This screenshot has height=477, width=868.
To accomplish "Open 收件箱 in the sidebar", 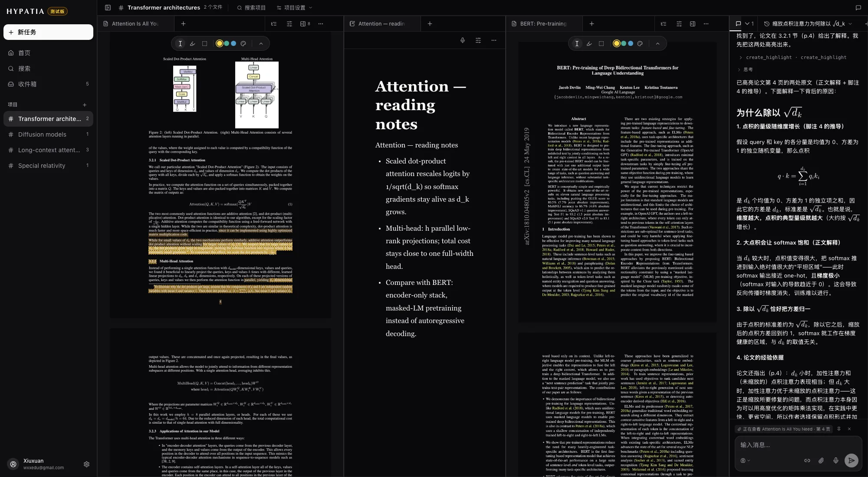I will click(48, 84).
